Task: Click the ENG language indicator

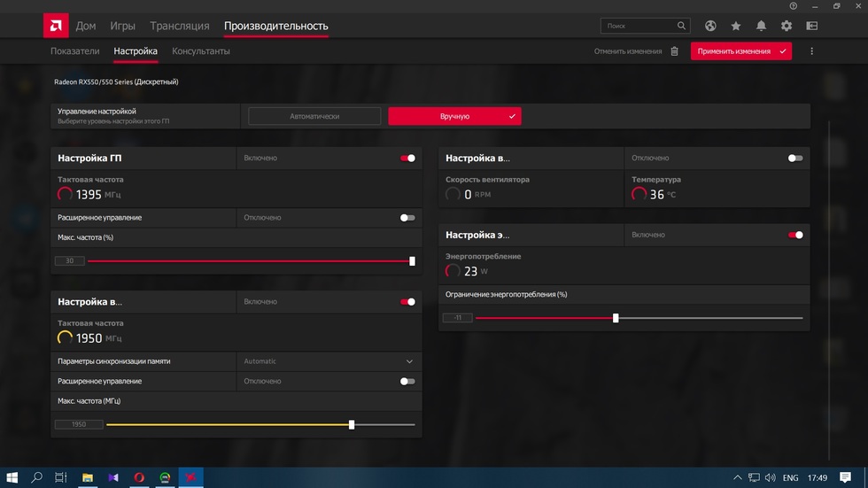Action: tap(790, 477)
